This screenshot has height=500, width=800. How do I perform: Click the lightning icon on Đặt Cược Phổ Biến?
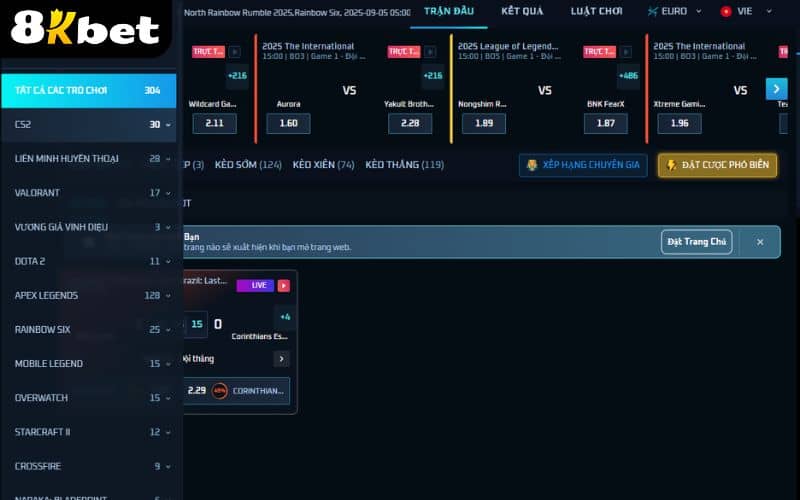click(671, 165)
